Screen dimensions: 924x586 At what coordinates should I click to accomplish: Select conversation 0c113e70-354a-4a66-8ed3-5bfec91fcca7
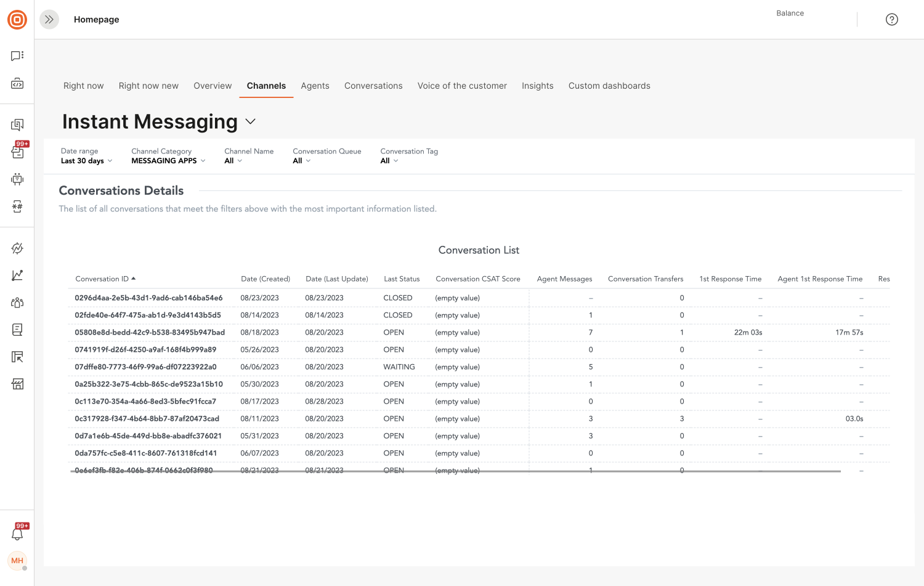click(x=145, y=401)
